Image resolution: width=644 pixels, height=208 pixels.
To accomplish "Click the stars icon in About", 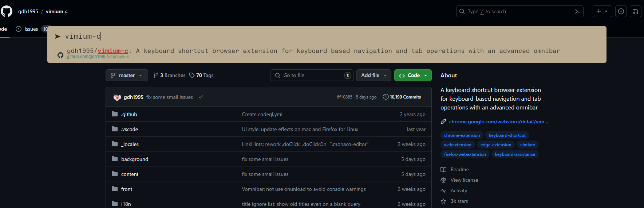I will pos(443,201).
